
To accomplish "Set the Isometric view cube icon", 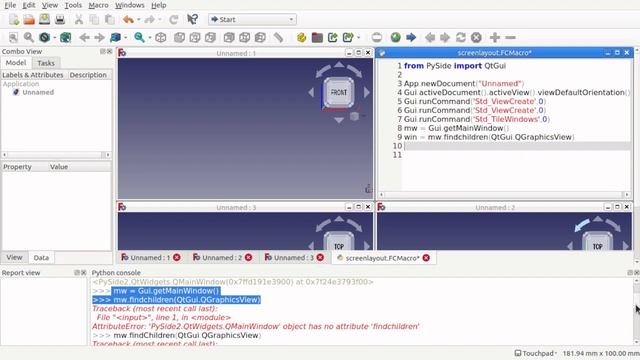I will point(161,38).
